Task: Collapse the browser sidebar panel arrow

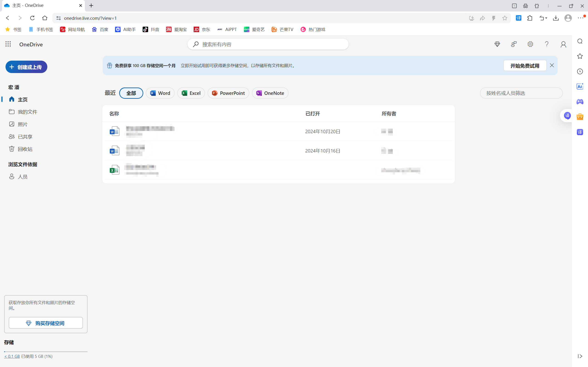Action: coord(580,356)
